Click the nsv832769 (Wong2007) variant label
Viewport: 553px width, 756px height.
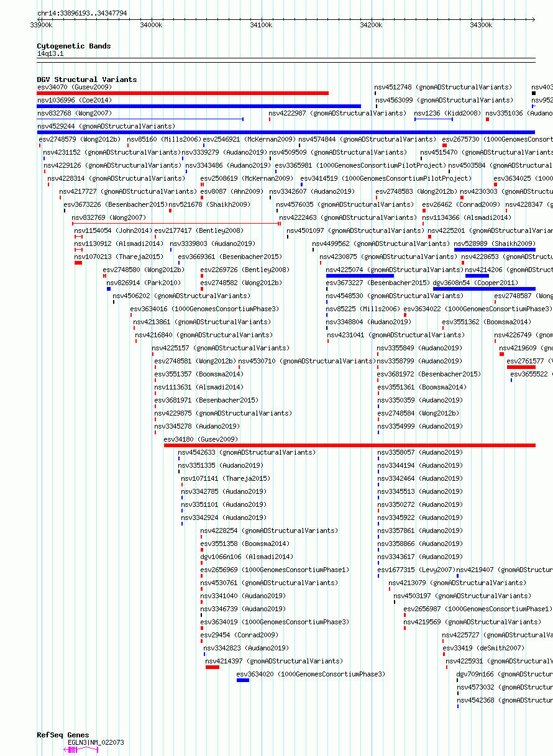click(109, 217)
